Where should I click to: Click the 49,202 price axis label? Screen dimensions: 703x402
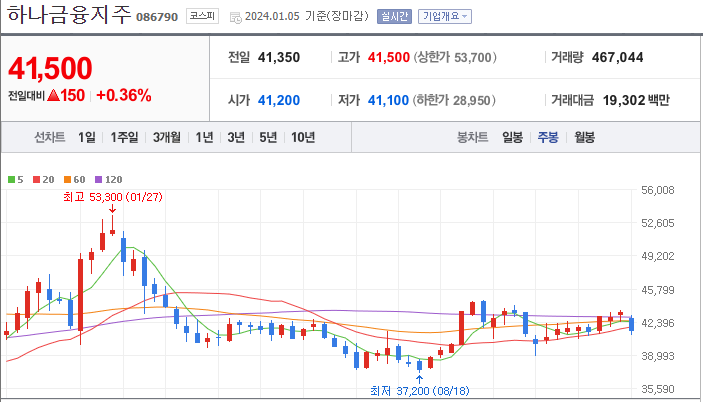[x=658, y=256]
